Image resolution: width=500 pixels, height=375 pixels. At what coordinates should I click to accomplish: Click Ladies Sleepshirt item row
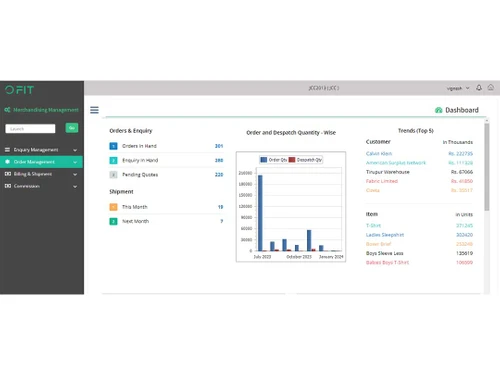419,235
